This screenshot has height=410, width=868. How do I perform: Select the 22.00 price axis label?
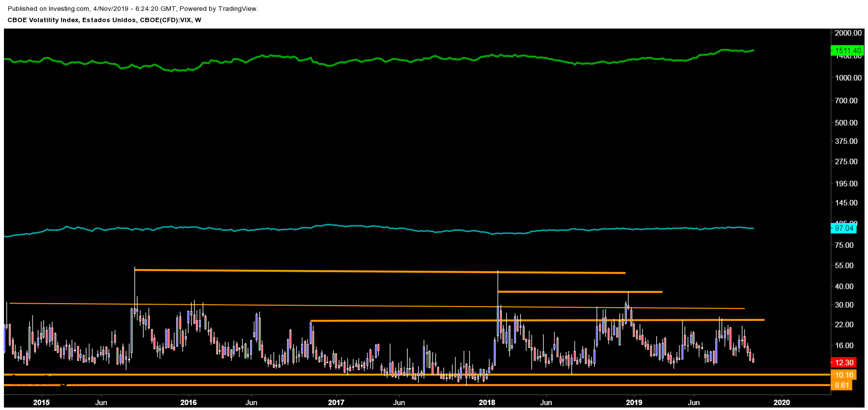(x=844, y=325)
